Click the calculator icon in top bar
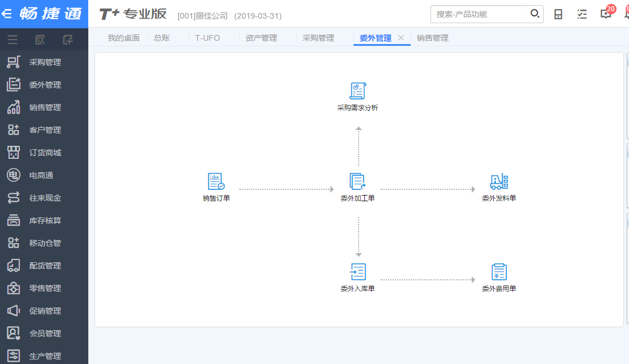This screenshot has height=364, width=629. (x=558, y=15)
